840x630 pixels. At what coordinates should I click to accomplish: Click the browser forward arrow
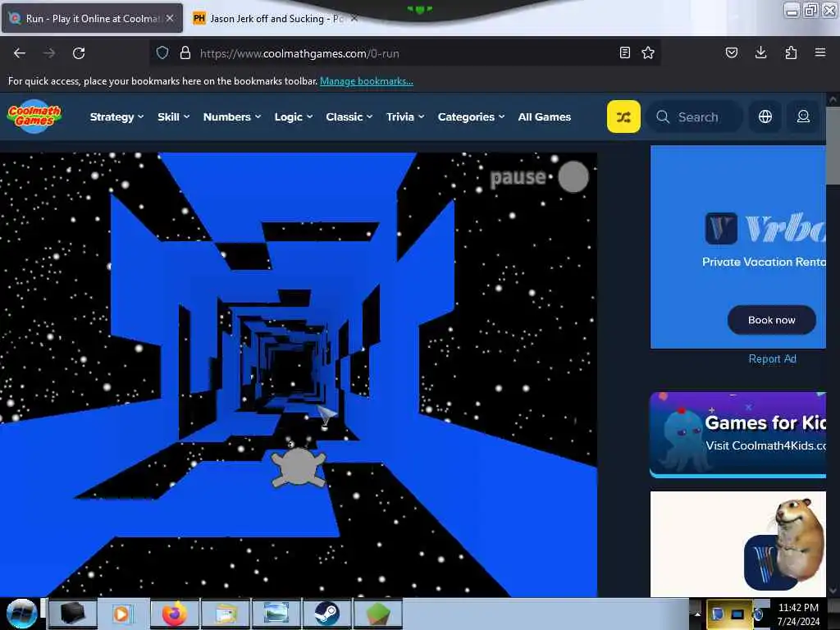49,53
